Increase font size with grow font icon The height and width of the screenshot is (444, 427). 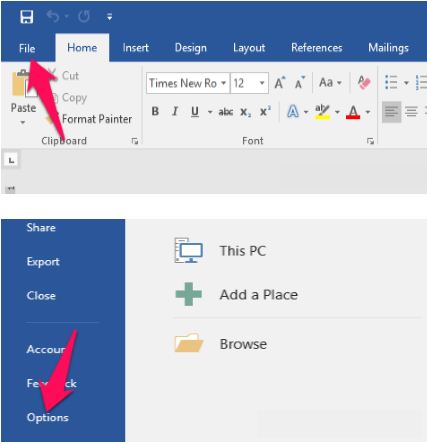coord(280,83)
